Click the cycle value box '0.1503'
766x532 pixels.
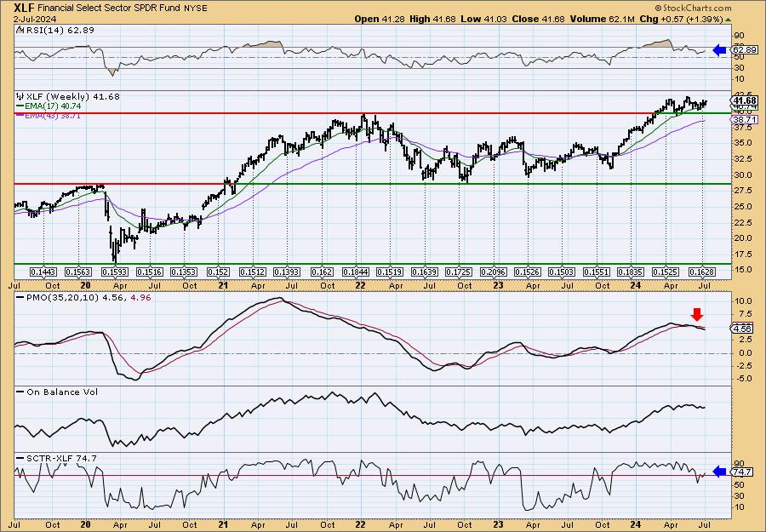coord(563,272)
